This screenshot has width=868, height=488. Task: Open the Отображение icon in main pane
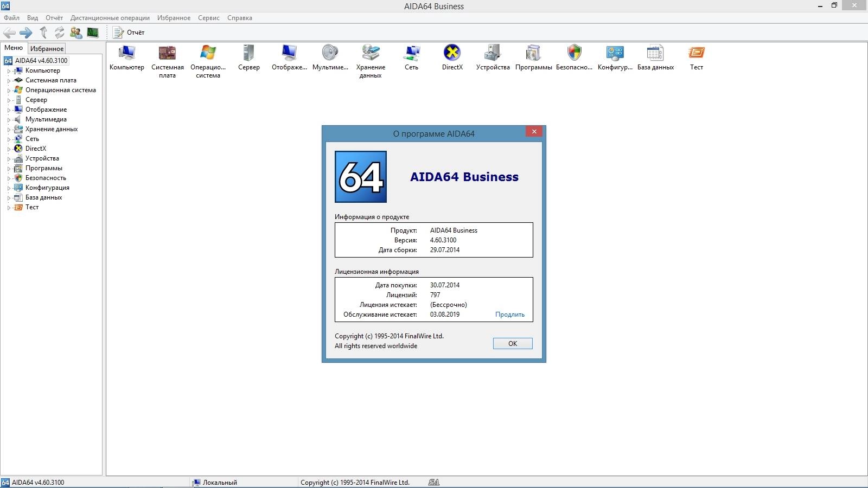(289, 53)
